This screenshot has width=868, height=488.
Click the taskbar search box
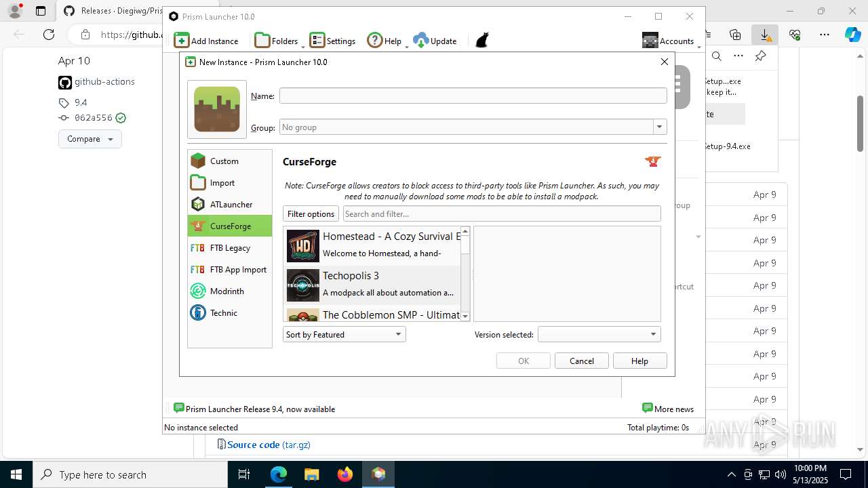[x=130, y=474]
